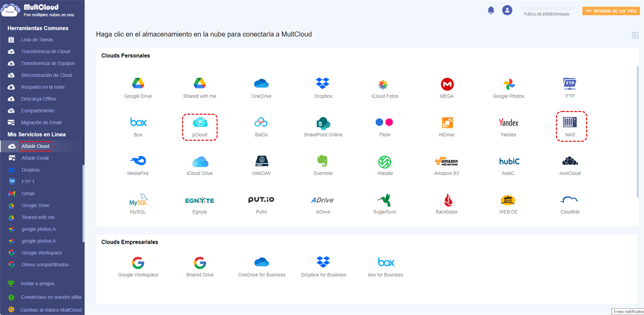Select the ownCloud icon
The width and height of the screenshot is (644, 315).
click(570, 161)
